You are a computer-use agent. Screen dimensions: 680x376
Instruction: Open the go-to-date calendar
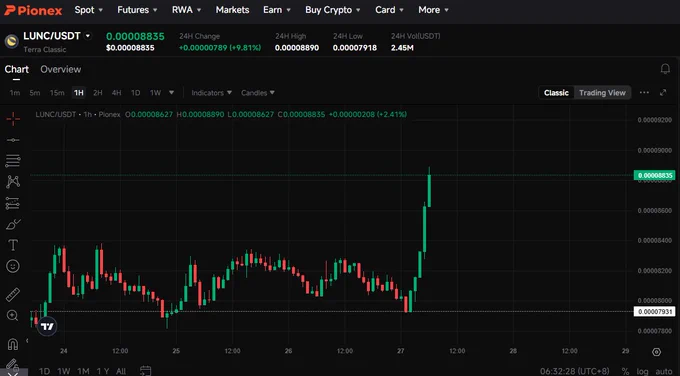[146, 371]
